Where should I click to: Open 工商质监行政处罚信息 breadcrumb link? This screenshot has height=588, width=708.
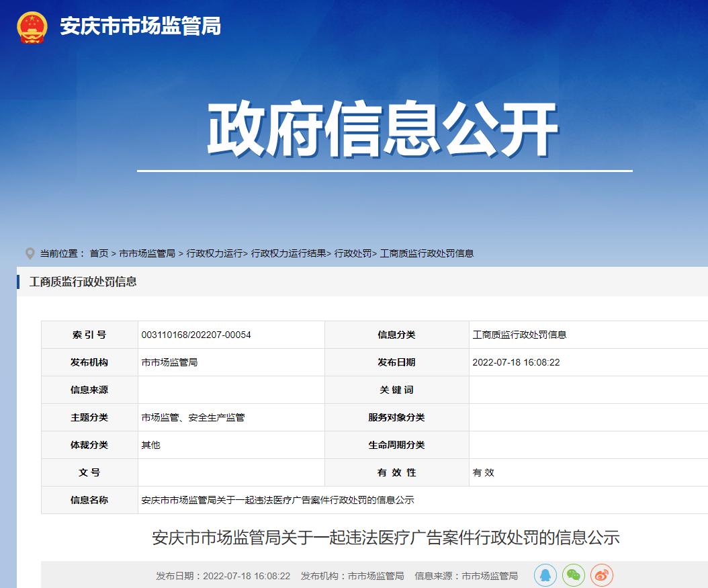point(427,253)
